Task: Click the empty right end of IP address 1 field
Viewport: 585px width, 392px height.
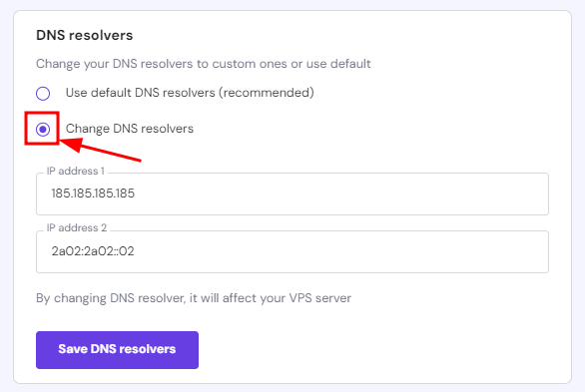Action: click(x=485, y=194)
